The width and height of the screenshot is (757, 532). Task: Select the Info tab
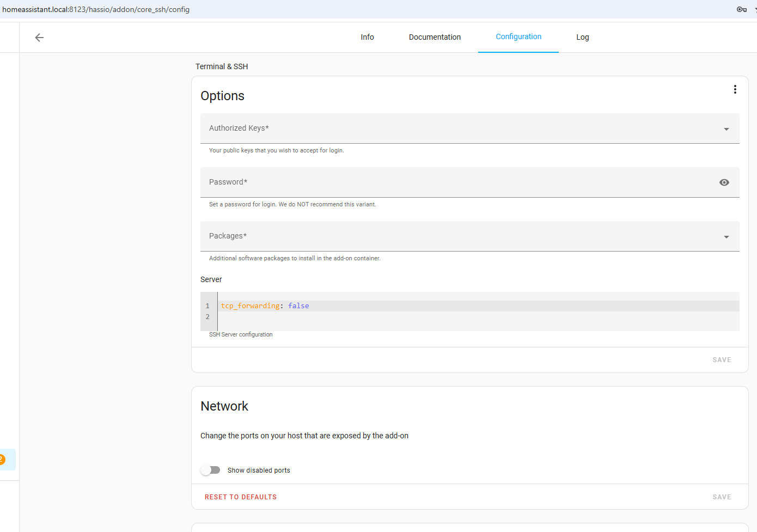(367, 37)
